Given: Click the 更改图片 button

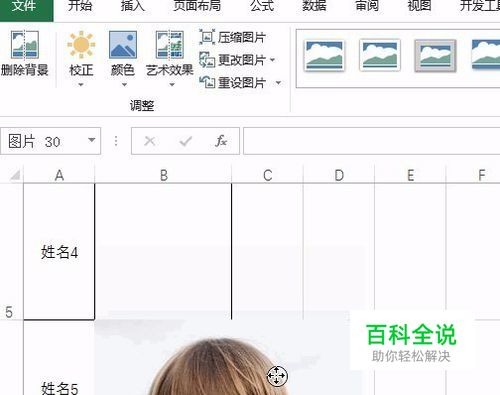Looking at the screenshot, I should tap(233, 60).
